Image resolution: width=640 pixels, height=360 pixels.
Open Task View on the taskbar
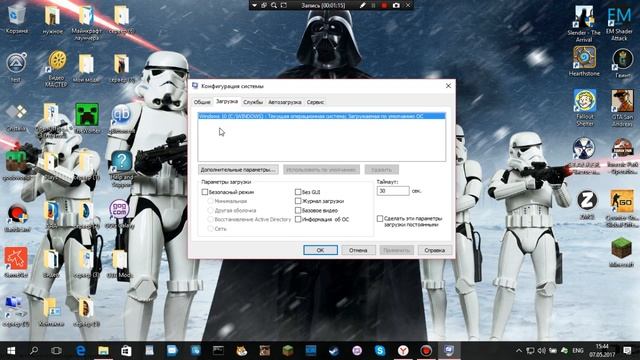coord(56,351)
